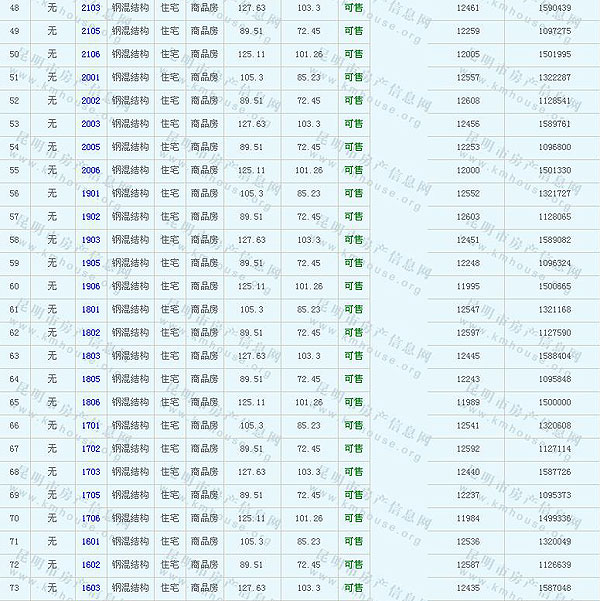This screenshot has width=600, height=601.
Task: Click 可售 status in row 65
Action: pyautogui.click(x=353, y=402)
